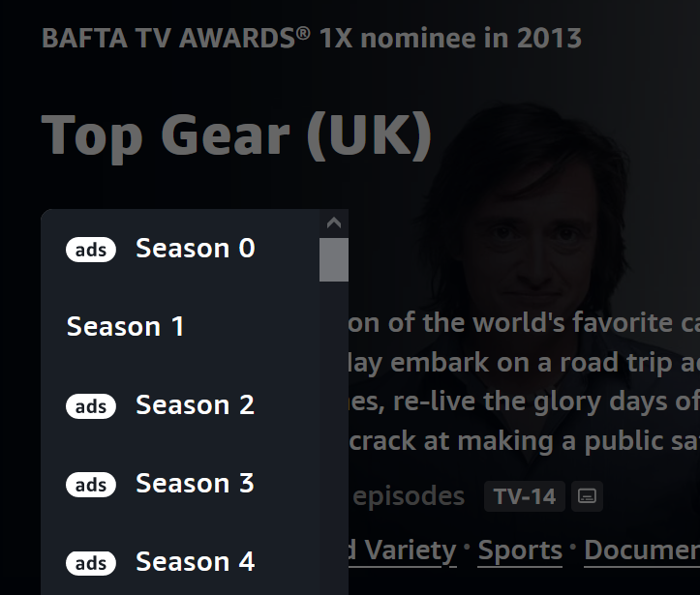Pick Season 2 from the season menu
This screenshot has width=700, height=595.
[195, 405]
